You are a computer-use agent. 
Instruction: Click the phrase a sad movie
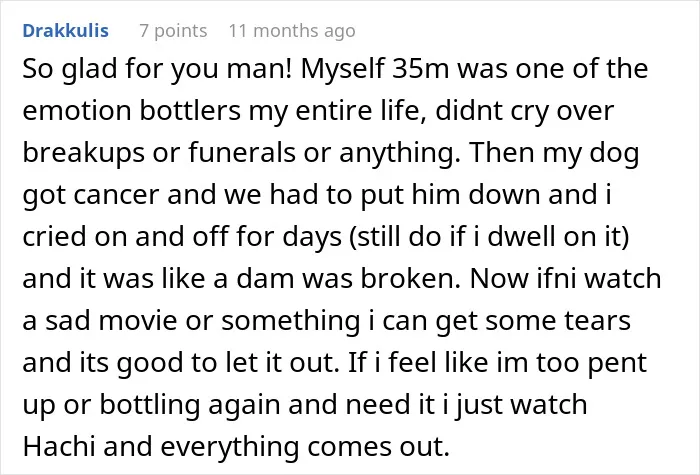click(100, 321)
